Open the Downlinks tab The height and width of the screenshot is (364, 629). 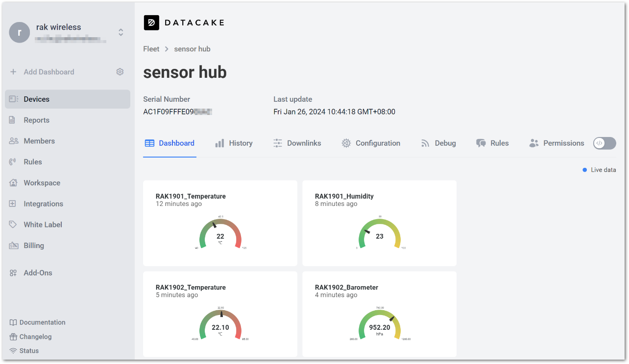click(297, 143)
